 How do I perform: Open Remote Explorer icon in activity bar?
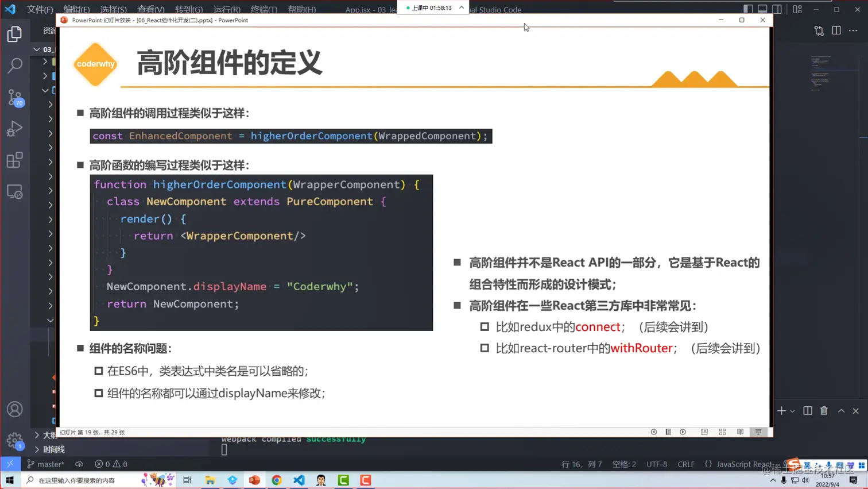[x=15, y=191]
